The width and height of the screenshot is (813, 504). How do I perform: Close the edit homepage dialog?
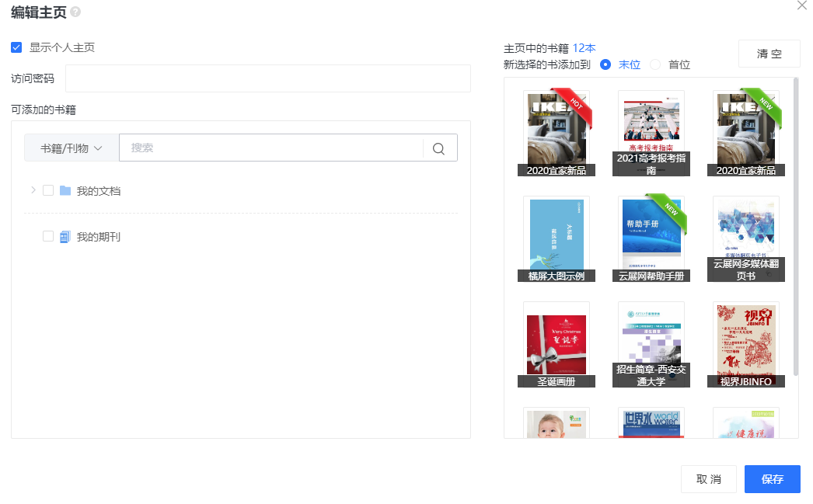point(802,5)
